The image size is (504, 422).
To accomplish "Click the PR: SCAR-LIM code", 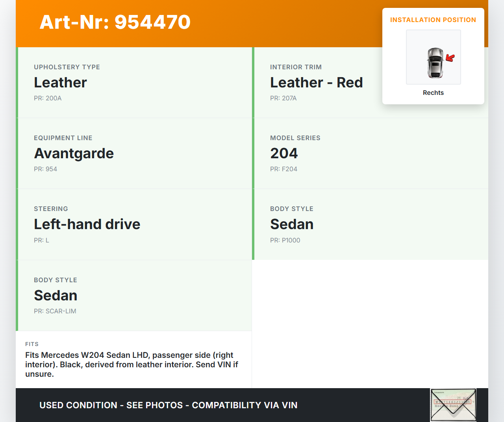I will (55, 311).
